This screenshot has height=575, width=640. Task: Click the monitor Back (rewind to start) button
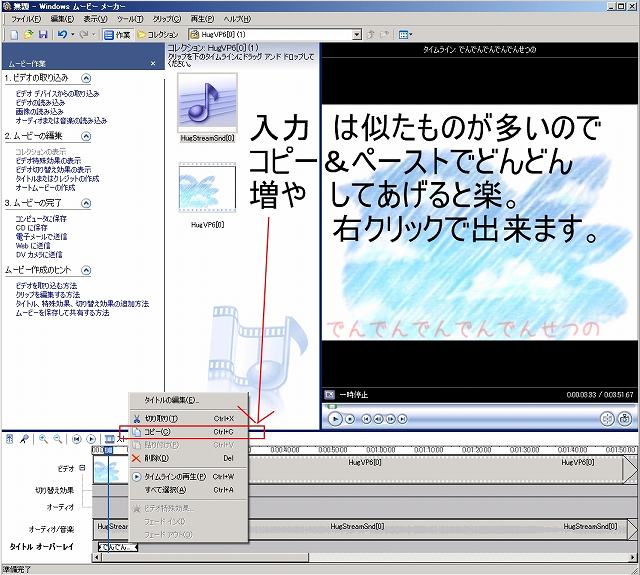coord(366,419)
